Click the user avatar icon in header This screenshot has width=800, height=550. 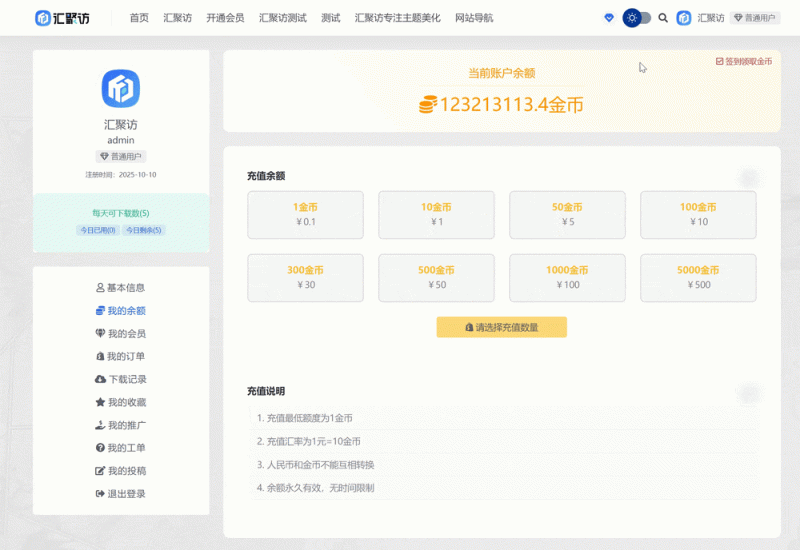[x=684, y=18]
